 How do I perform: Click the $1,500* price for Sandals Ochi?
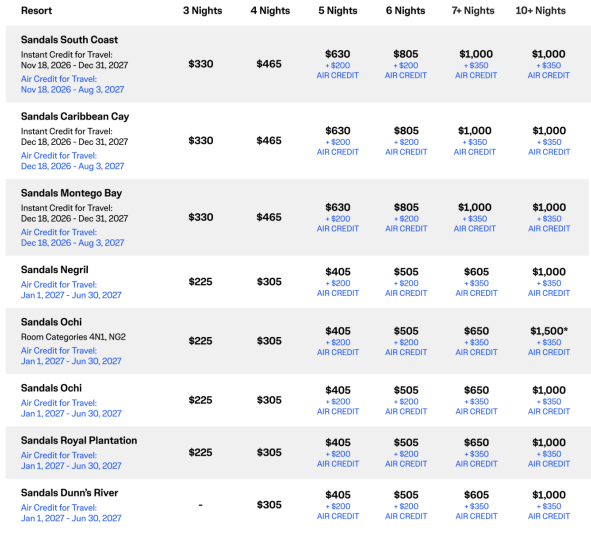[x=549, y=331]
